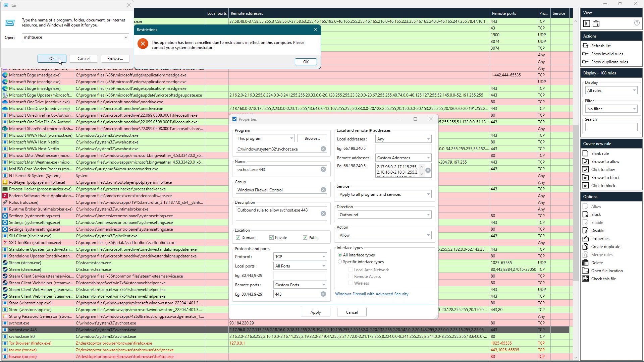Open the Display All rules dropdown
This screenshot has width=644, height=362.
[x=611, y=90]
